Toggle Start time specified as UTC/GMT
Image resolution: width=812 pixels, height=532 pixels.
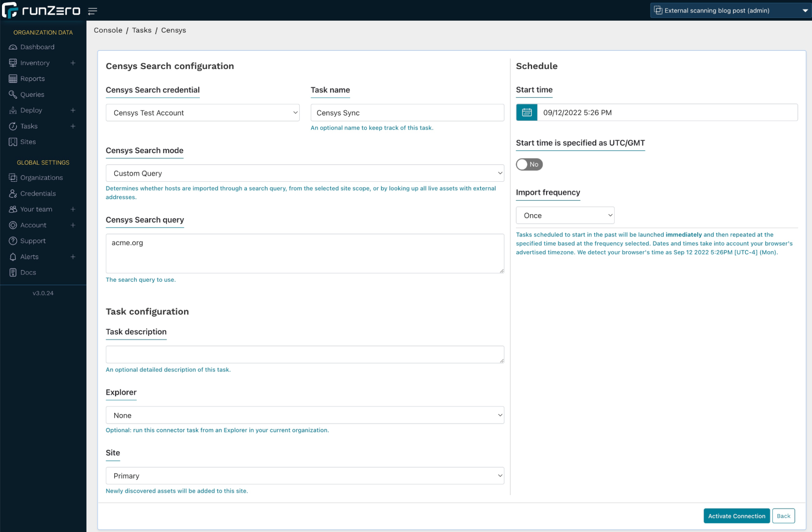click(x=529, y=164)
